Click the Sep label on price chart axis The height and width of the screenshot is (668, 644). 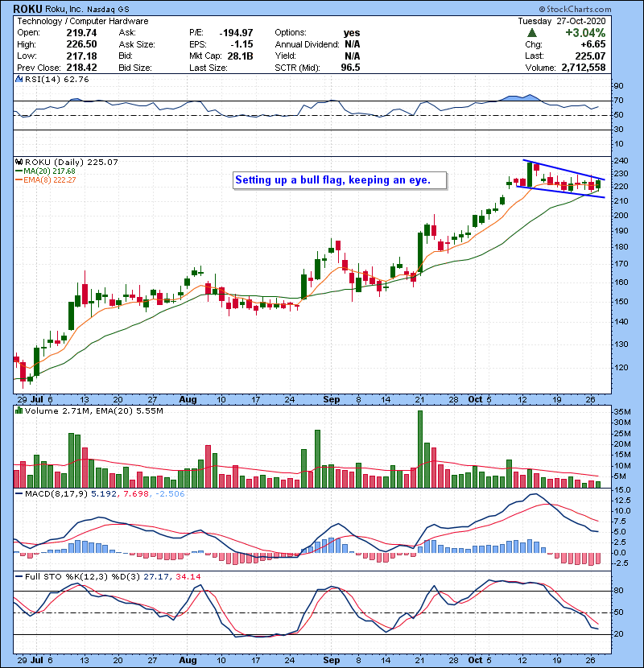(x=331, y=400)
